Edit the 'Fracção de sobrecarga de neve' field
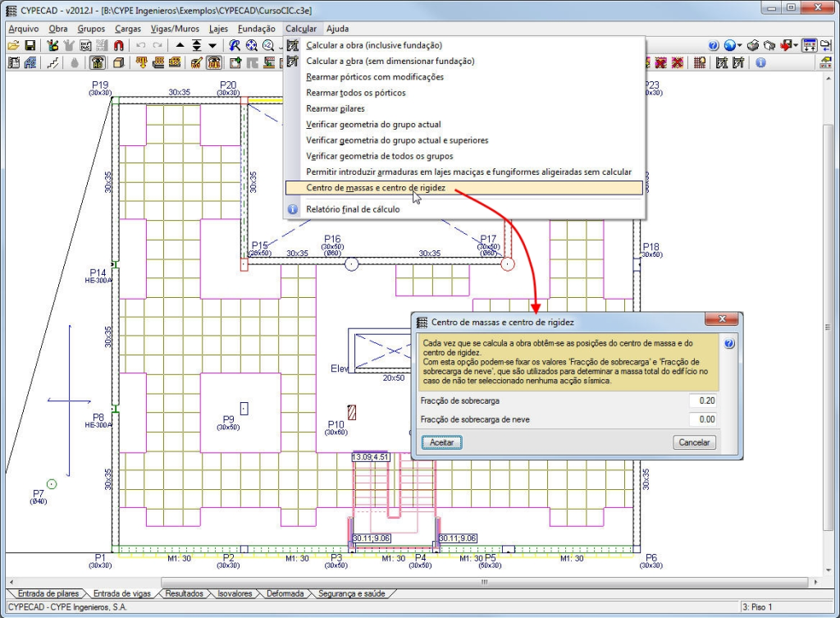 pos(703,419)
